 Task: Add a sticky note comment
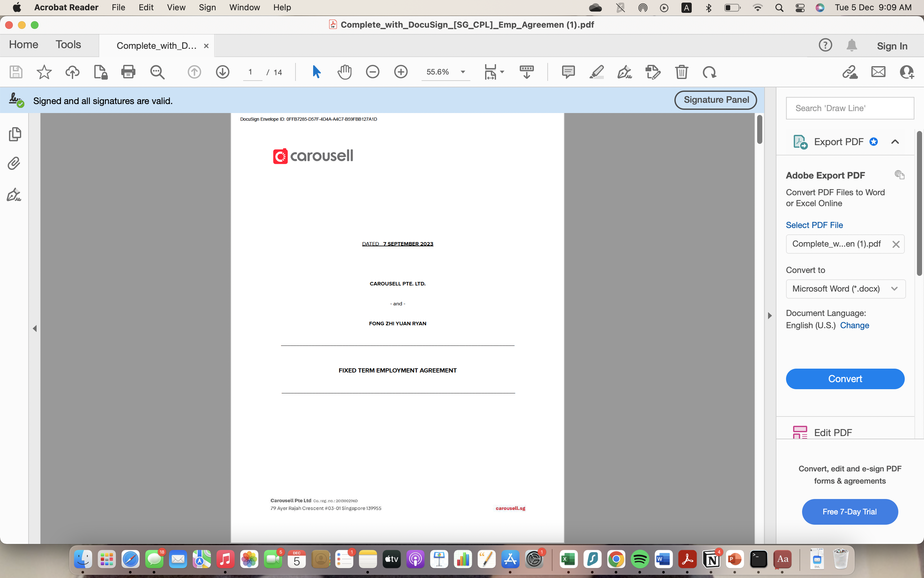(568, 72)
